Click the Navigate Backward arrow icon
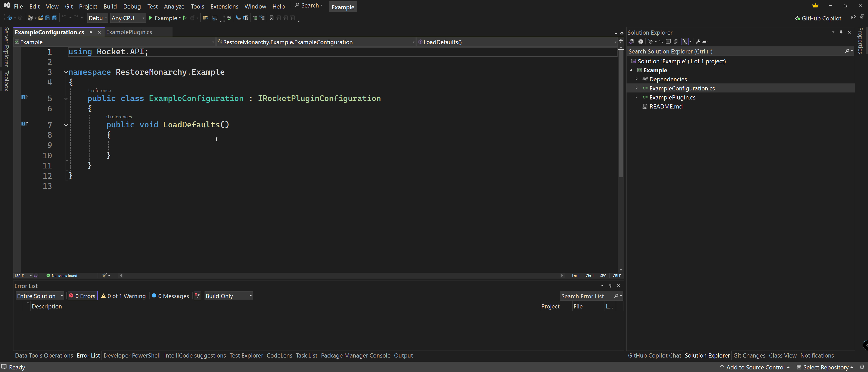This screenshot has height=372, width=868. pyautogui.click(x=10, y=18)
